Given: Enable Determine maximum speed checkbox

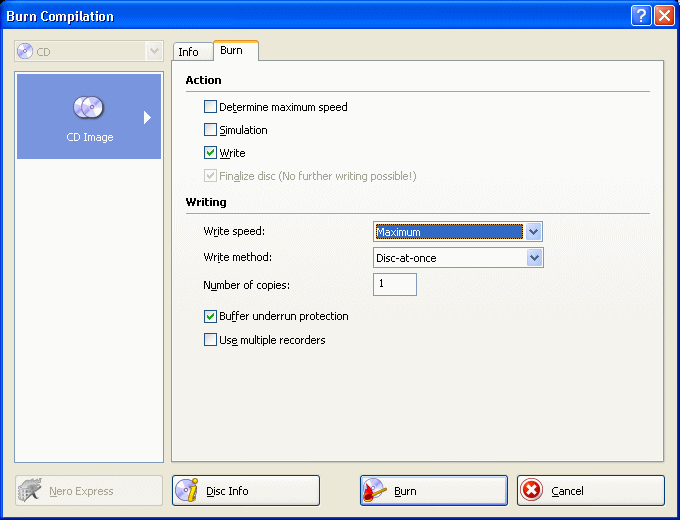Looking at the screenshot, I should 210,107.
